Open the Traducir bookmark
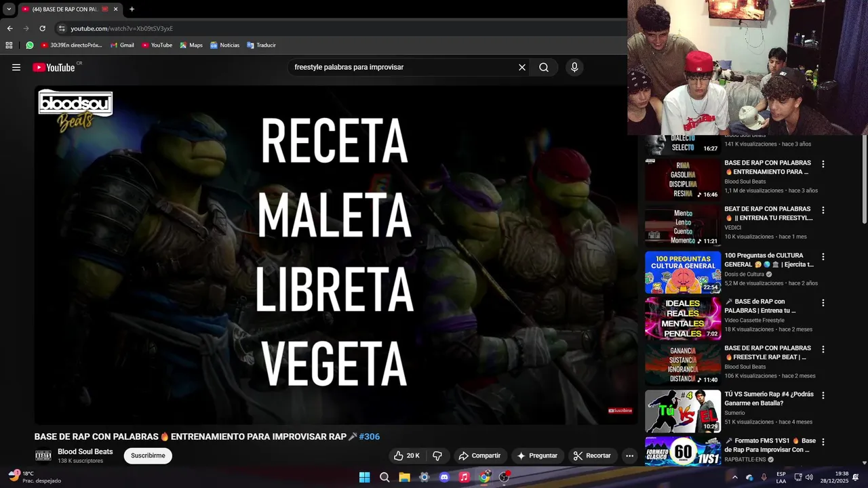This screenshot has height=488, width=868. tap(261, 45)
